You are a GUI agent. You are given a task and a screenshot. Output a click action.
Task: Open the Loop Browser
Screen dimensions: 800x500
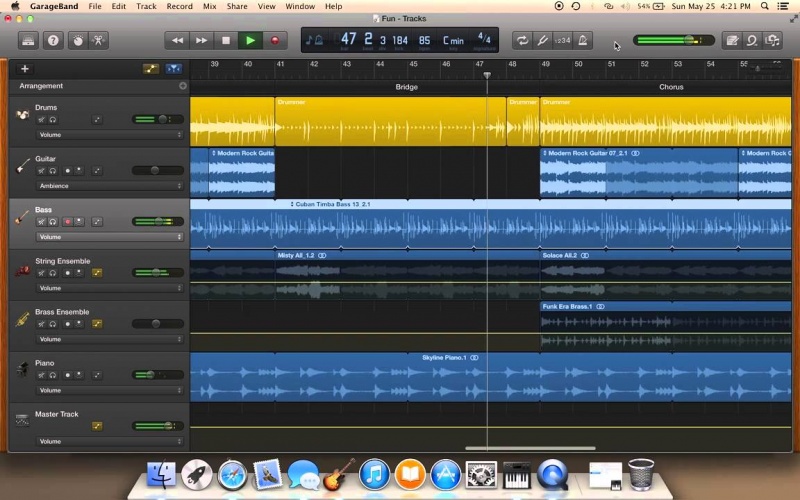pyautogui.click(x=752, y=41)
